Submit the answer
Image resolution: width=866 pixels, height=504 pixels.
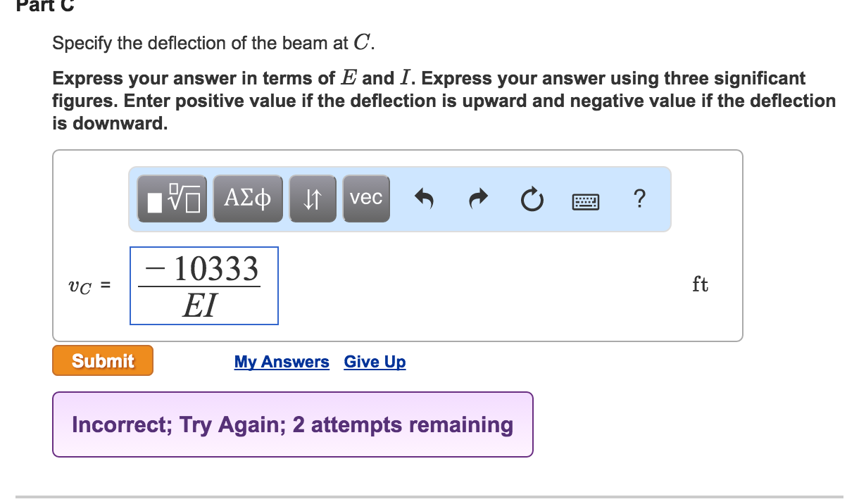(x=102, y=360)
